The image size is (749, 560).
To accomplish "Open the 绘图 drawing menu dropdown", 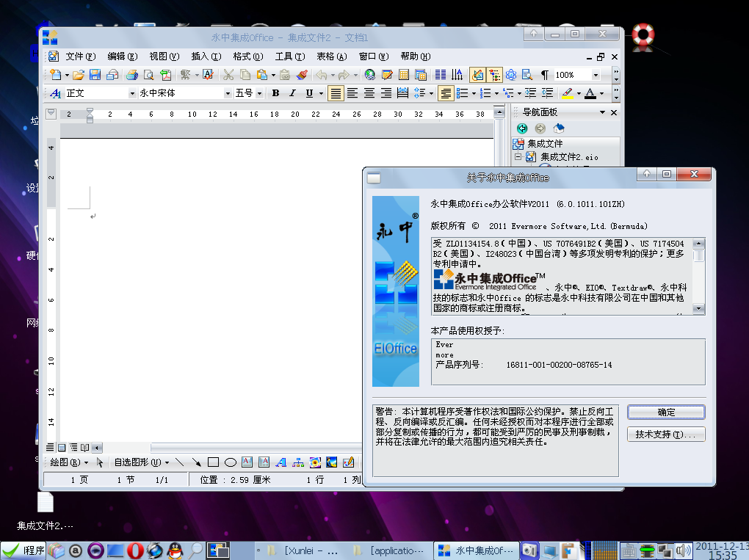I will [x=69, y=462].
